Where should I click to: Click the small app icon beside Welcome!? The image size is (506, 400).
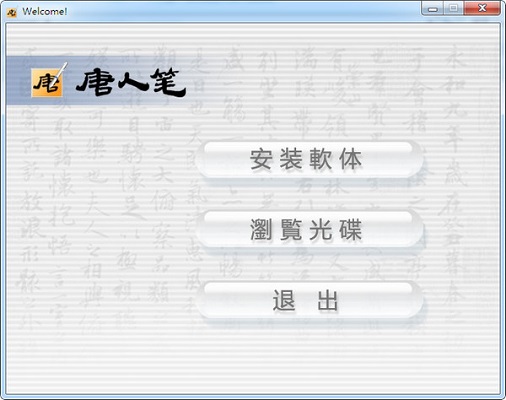click(12, 12)
